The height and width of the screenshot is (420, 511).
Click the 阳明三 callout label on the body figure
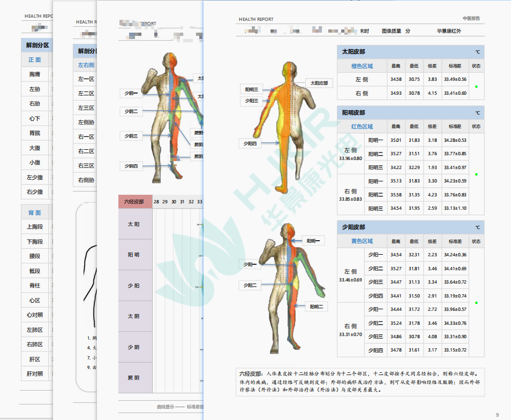(x=251, y=89)
